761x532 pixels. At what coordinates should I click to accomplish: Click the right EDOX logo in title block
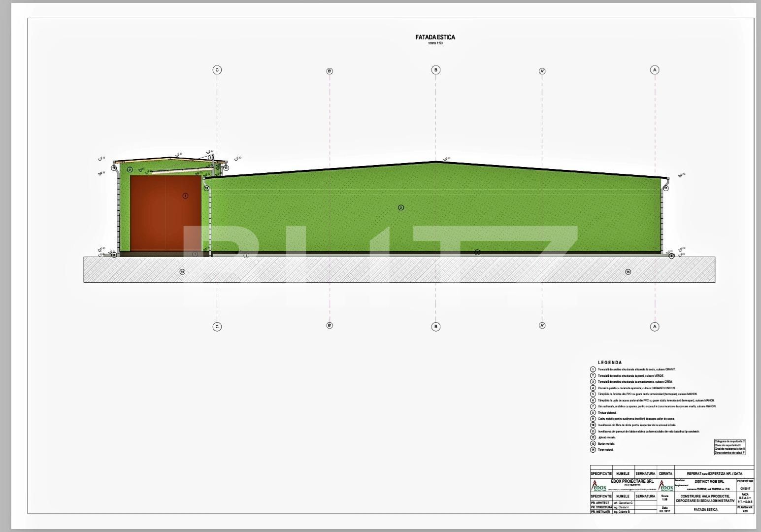click(666, 485)
